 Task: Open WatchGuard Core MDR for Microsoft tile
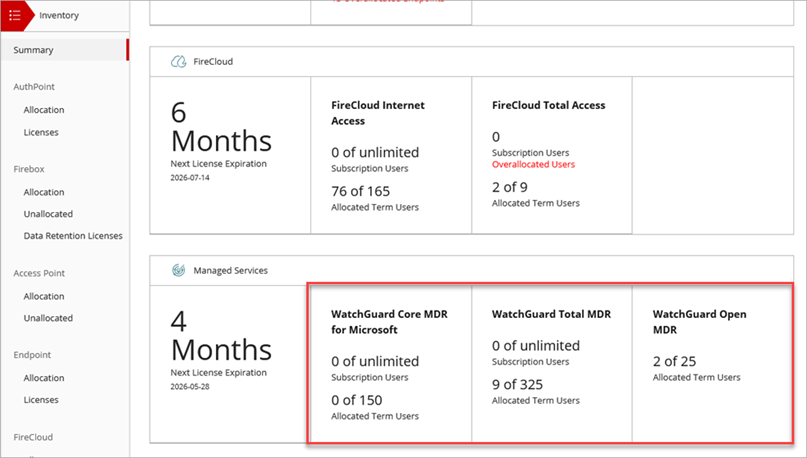tap(391, 364)
